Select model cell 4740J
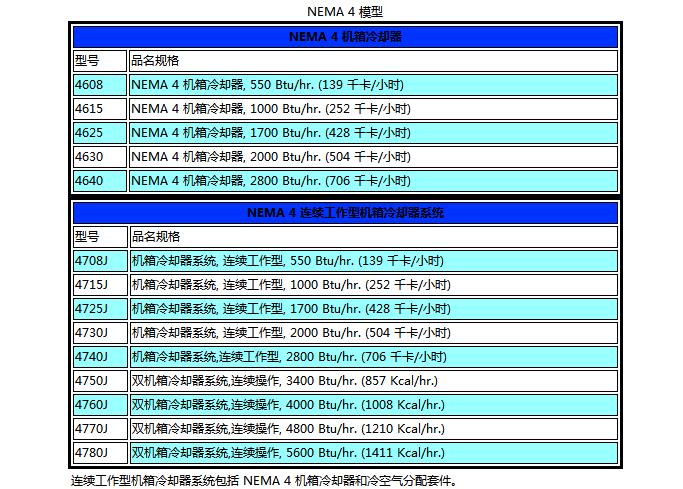The height and width of the screenshot is (489, 683). pyautogui.click(x=100, y=357)
